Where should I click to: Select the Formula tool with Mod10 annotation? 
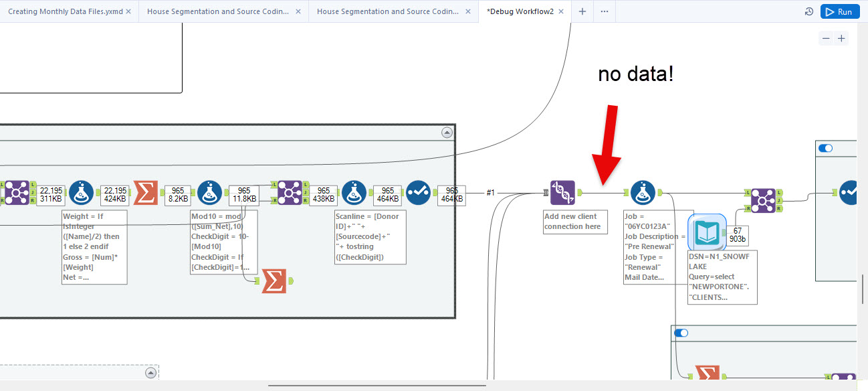[x=210, y=193]
